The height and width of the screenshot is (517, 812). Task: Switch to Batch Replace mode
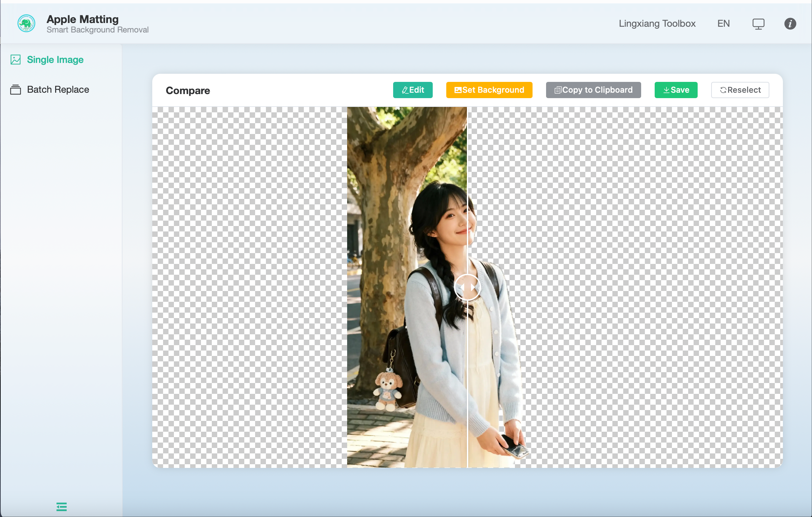click(x=58, y=90)
